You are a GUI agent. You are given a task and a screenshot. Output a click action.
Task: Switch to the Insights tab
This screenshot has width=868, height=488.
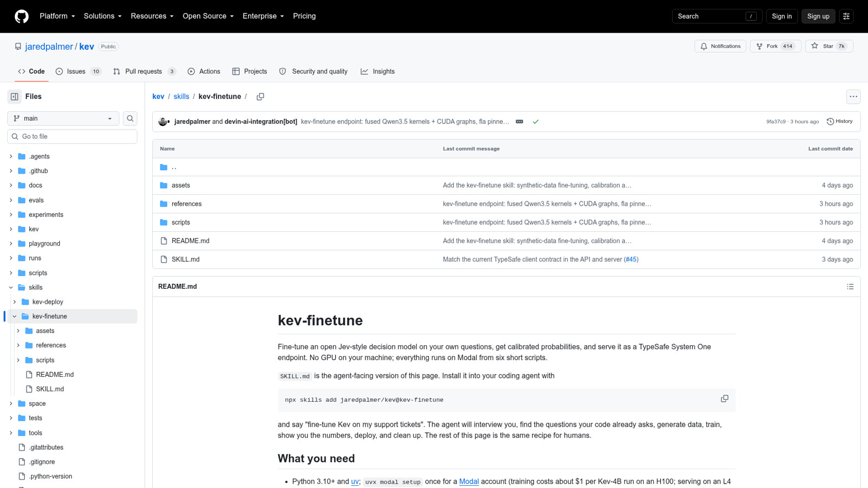coord(378,71)
